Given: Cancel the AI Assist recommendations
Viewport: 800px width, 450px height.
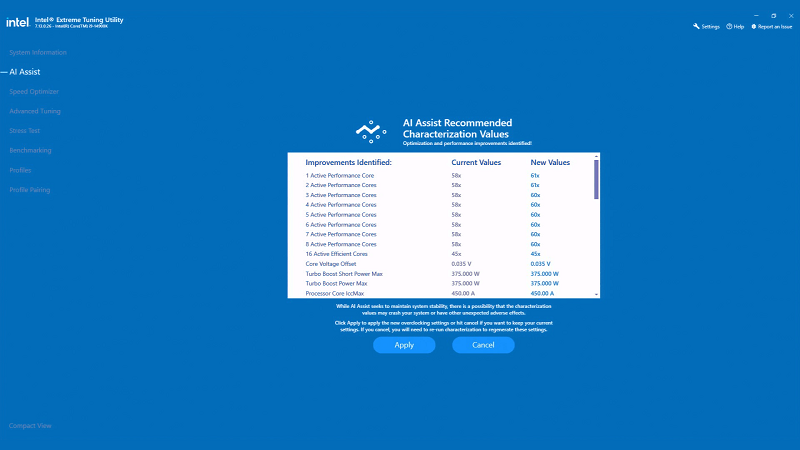Looking at the screenshot, I should [483, 345].
